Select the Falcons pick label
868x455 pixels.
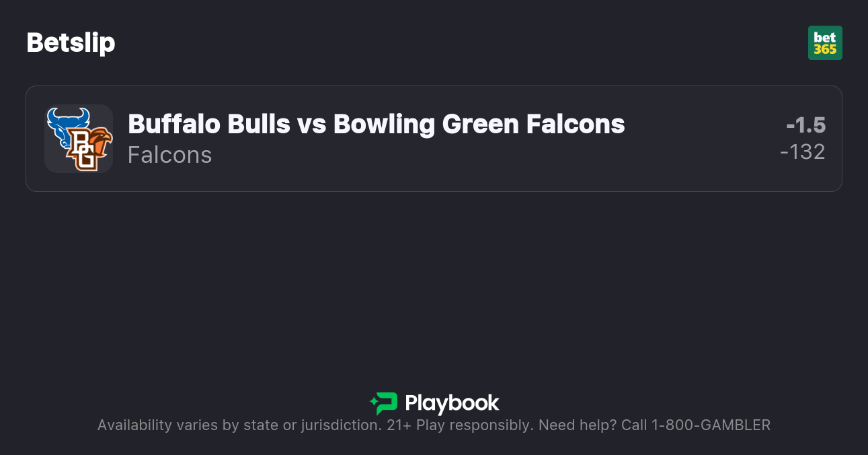[x=169, y=155]
